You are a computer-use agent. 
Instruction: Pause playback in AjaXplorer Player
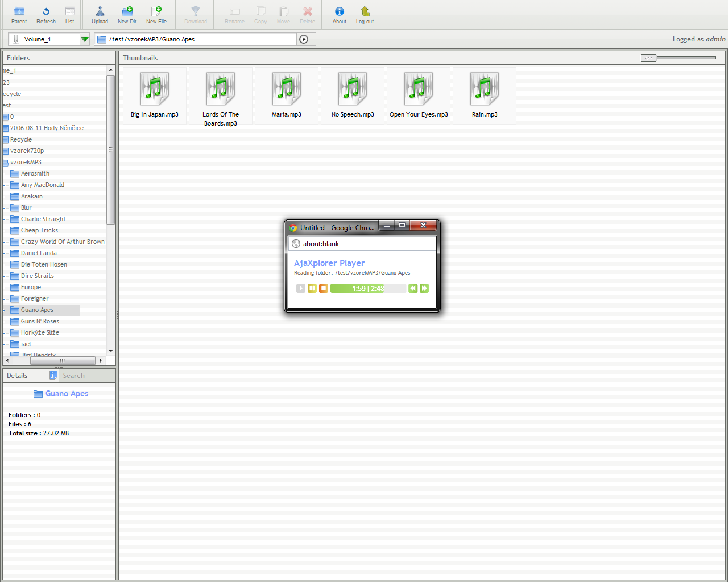[312, 288]
